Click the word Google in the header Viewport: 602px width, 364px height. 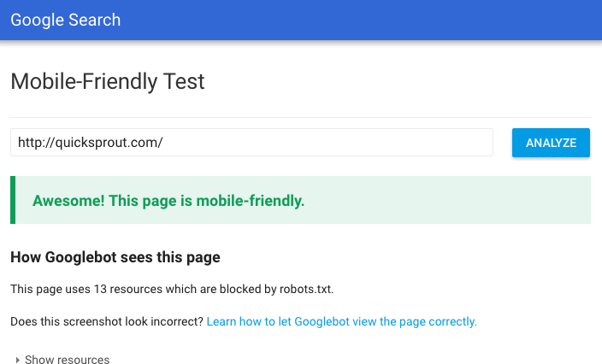[x=35, y=20]
